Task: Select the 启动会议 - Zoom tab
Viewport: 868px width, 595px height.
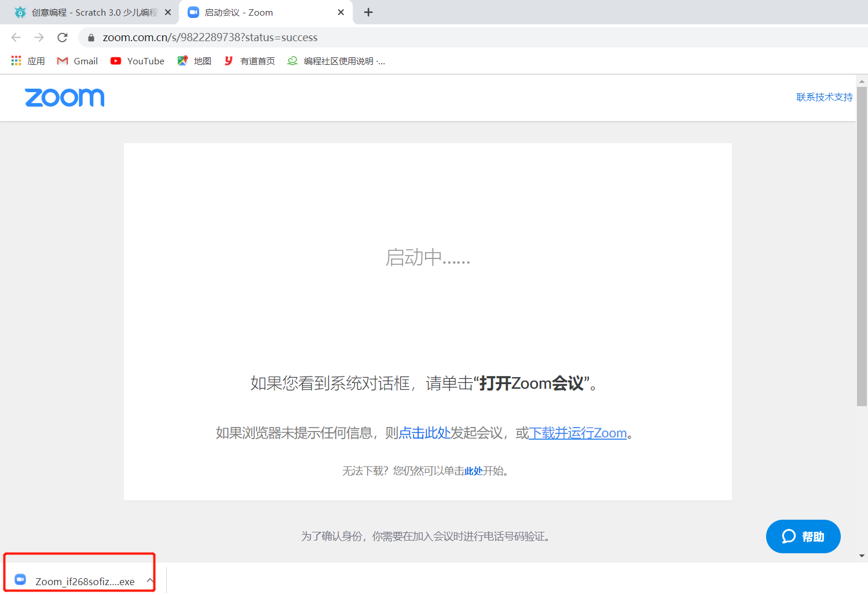Action: point(265,12)
